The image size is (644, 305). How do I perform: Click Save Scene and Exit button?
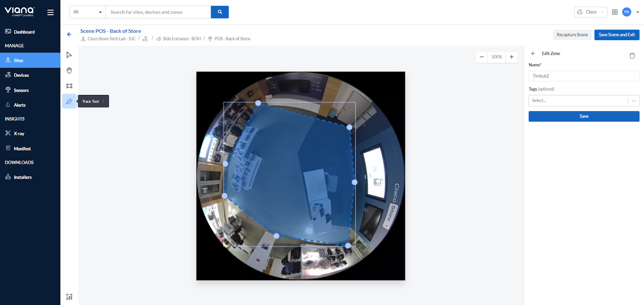[617, 35]
